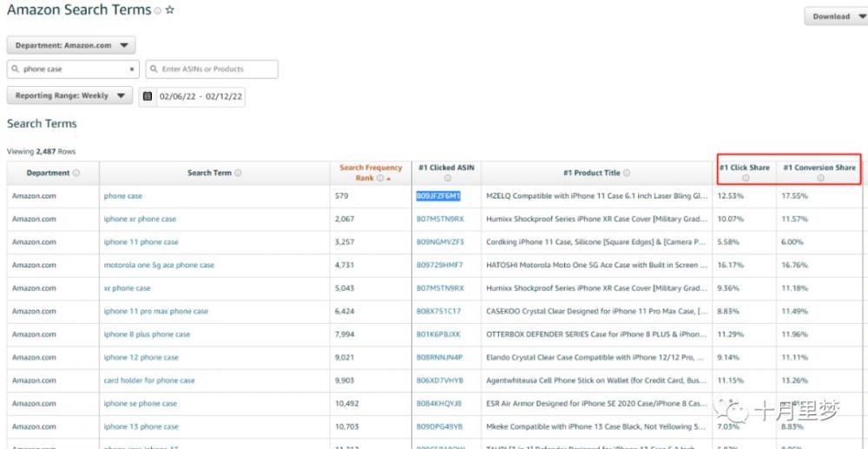Click ASIN link B06XD7VHYB
The image size is (868, 449).
pos(439,381)
